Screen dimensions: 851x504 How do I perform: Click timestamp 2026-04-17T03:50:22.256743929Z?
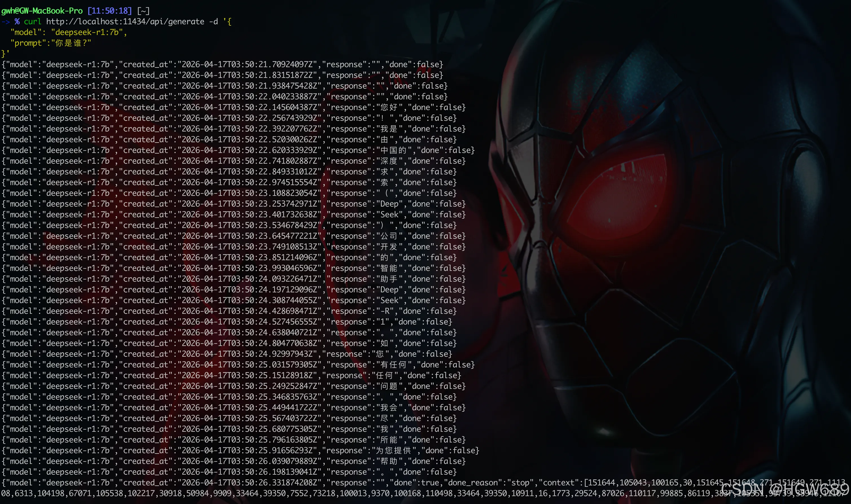(249, 118)
